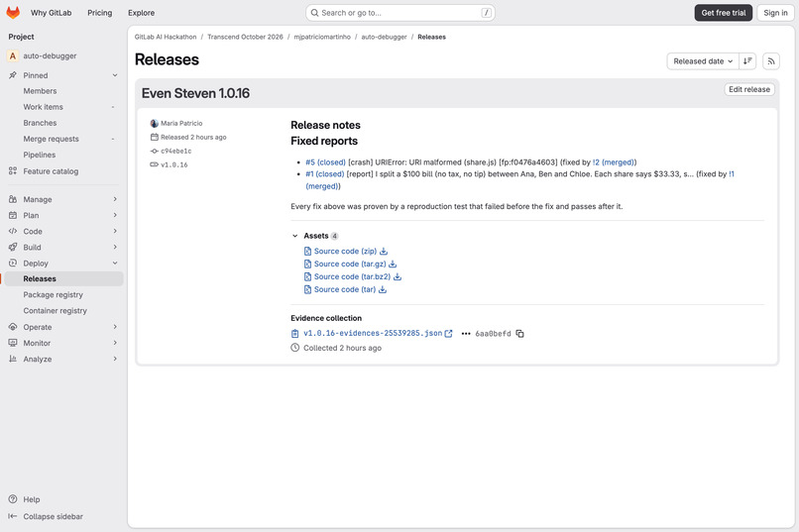799x532 pixels.
Task: Click the Search or go to field
Action: [x=400, y=13]
